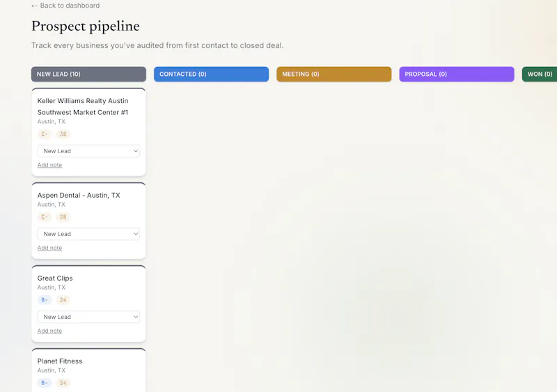Click the Track every business subtitle text
The image size is (557, 392).
[x=157, y=45]
